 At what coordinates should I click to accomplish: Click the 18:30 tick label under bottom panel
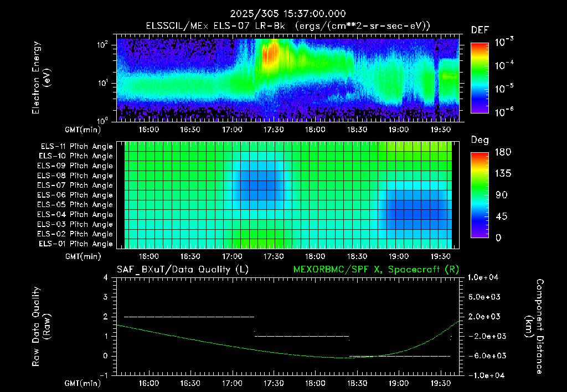pyautogui.click(x=357, y=383)
